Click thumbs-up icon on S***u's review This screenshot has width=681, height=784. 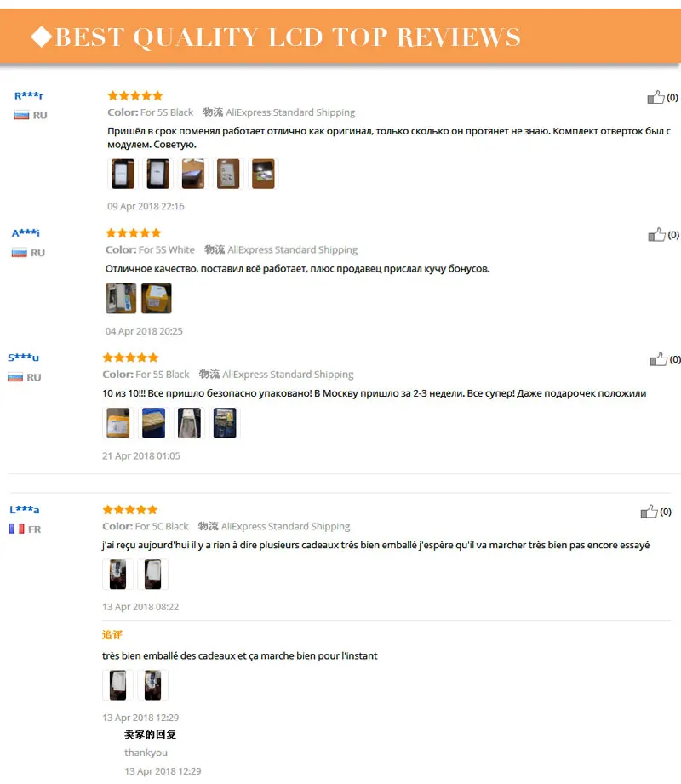click(x=659, y=359)
